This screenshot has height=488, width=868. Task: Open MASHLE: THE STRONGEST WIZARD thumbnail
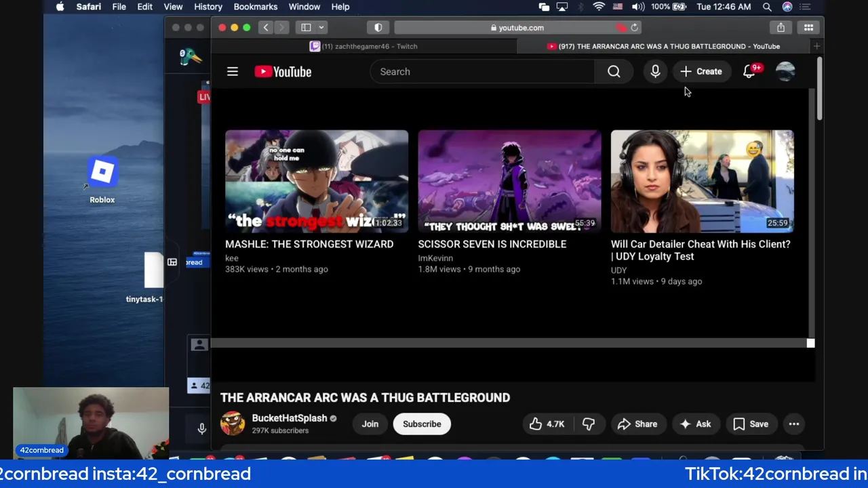[x=317, y=182]
